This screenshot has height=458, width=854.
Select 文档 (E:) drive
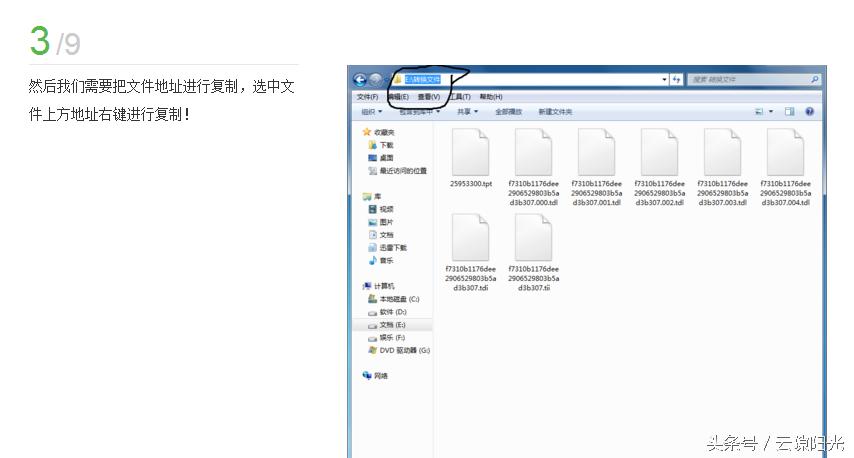click(x=392, y=325)
